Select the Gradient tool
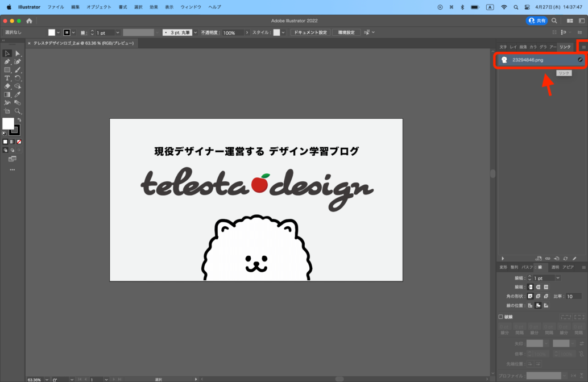This screenshot has width=588, height=382. click(7, 94)
